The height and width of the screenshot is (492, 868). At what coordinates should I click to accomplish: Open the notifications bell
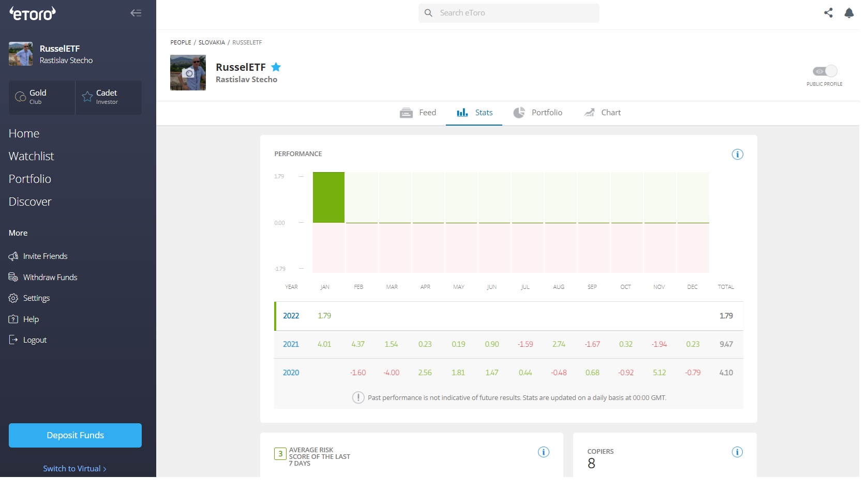pos(849,13)
